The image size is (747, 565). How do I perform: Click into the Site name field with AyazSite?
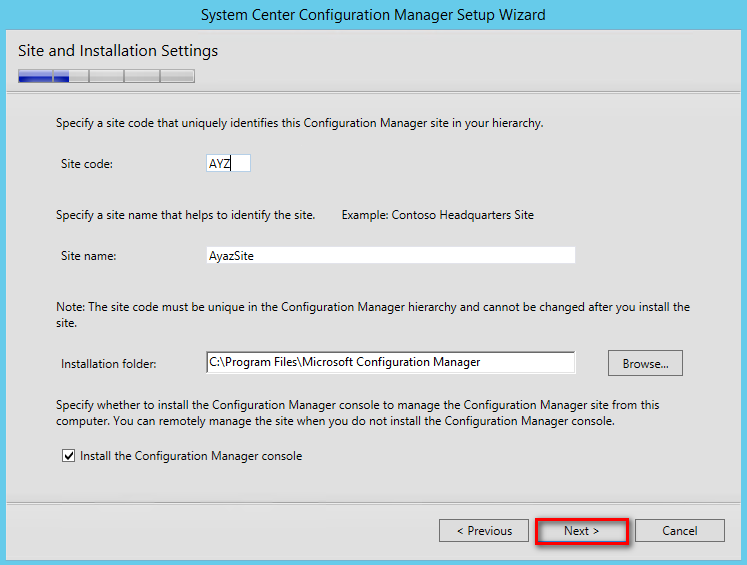coord(391,255)
